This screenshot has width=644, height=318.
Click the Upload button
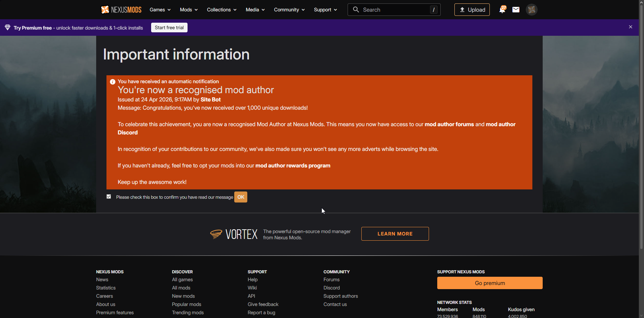[472, 10]
